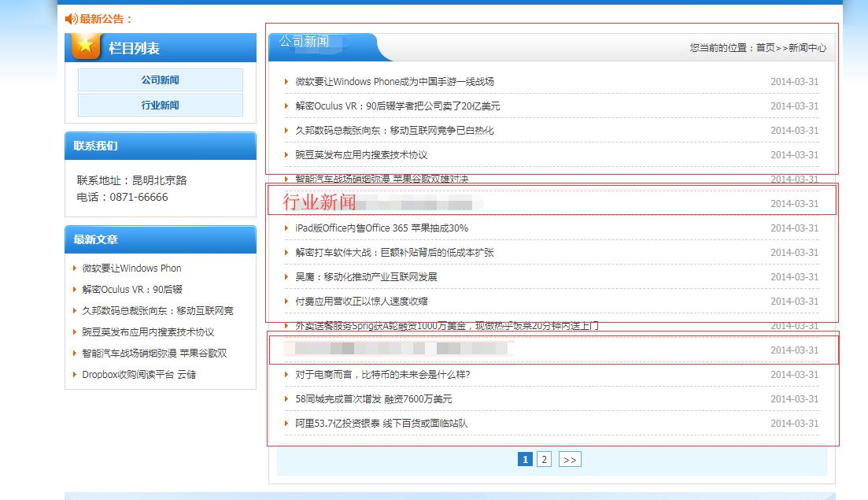Open 阿里53.7亿投资银泰 article

(382, 424)
